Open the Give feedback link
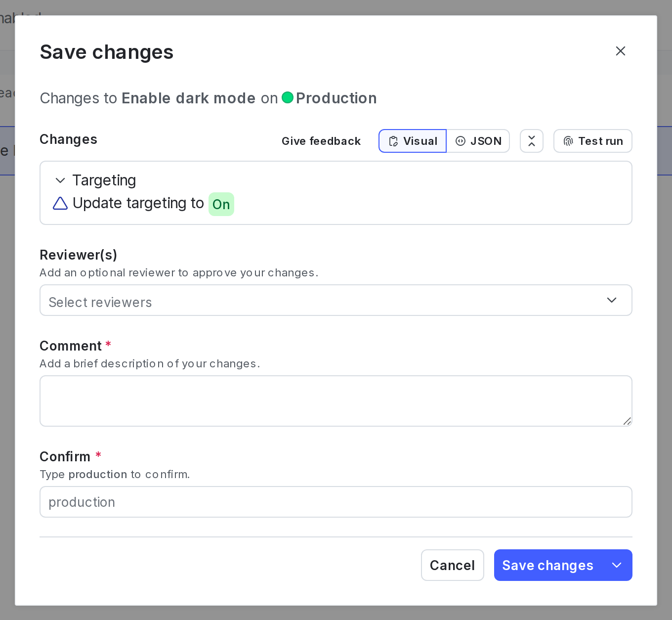The width and height of the screenshot is (672, 620). [x=321, y=141]
